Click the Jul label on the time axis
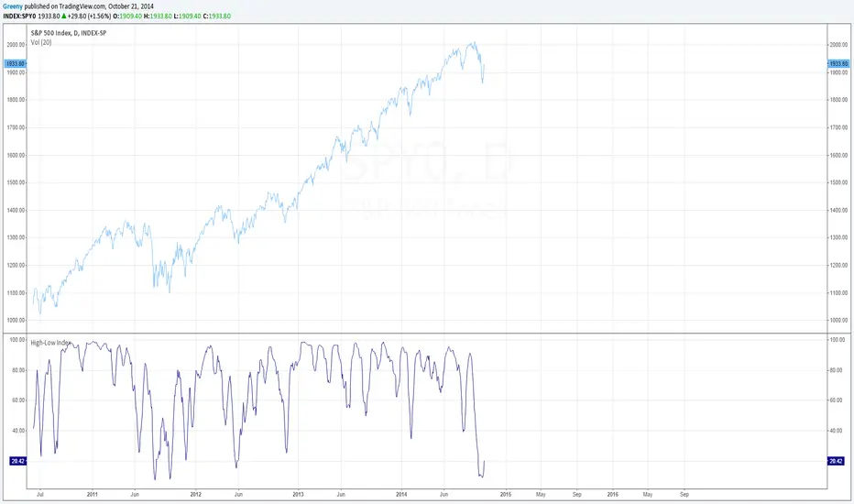This screenshot has width=854, height=504. click(x=40, y=495)
